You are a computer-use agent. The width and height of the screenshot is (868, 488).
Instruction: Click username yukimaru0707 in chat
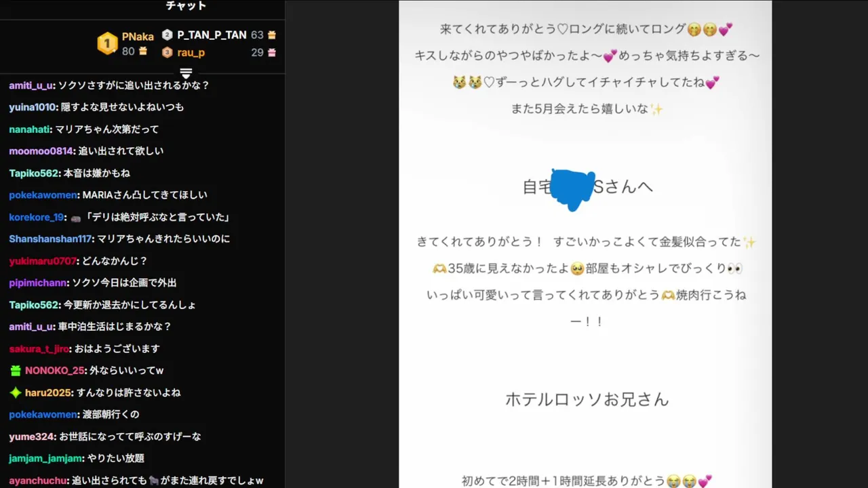[42, 261]
